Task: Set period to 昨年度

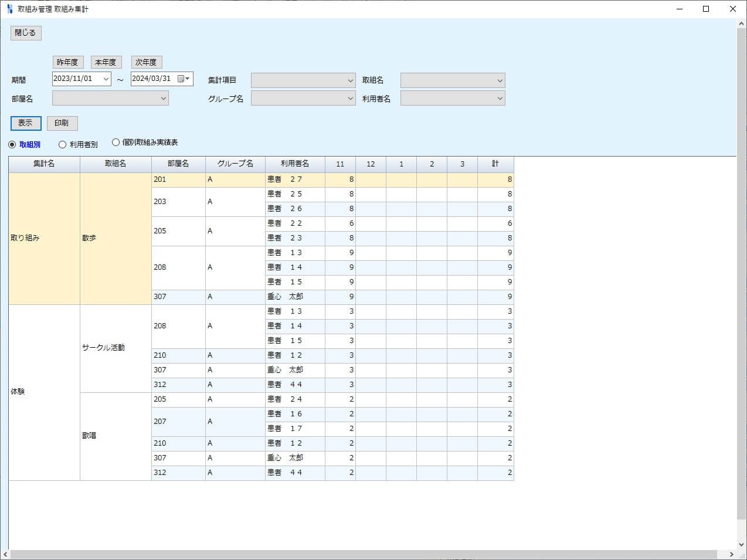Action: [x=67, y=62]
